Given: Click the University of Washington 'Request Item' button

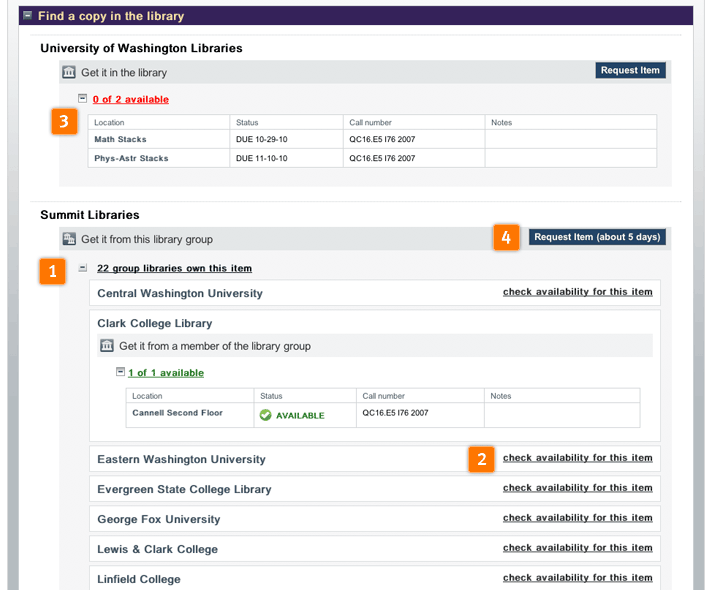Looking at the screenshot, I should (x=630, y=71).
